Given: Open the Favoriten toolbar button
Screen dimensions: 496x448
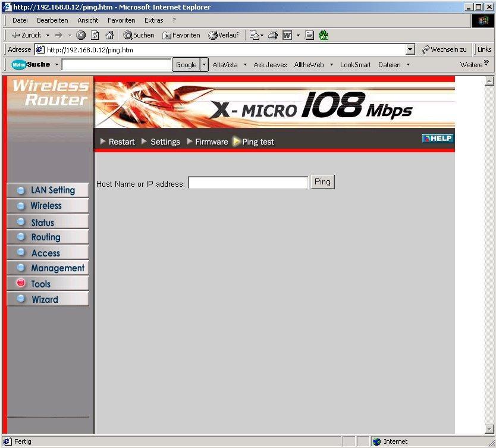Looking at the screenshot, I should pyautogui.click(x=181, y=35).
